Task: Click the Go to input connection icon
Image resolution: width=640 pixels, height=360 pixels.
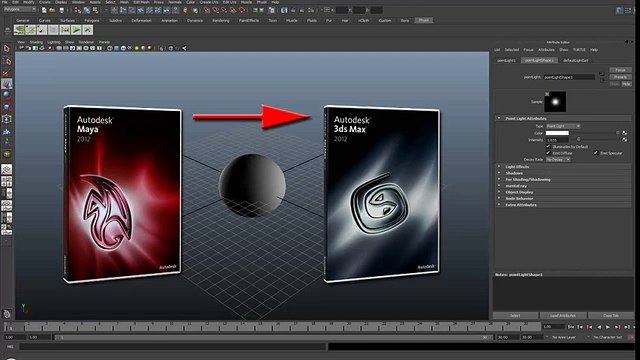Action: pos(602,74)
